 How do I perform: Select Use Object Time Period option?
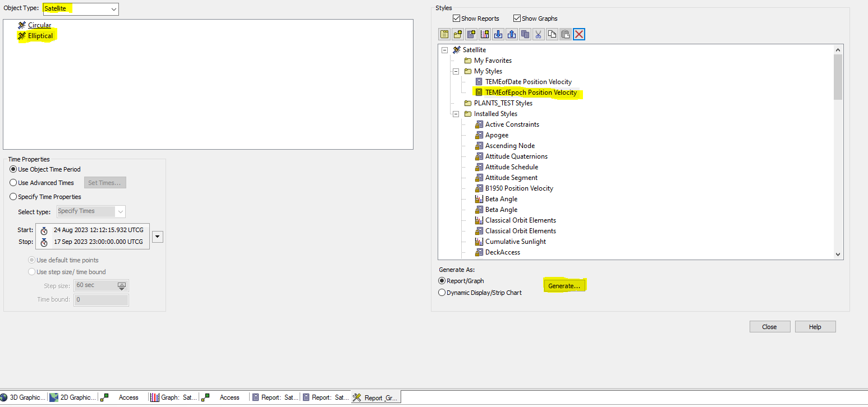click(x=13, y=169)
